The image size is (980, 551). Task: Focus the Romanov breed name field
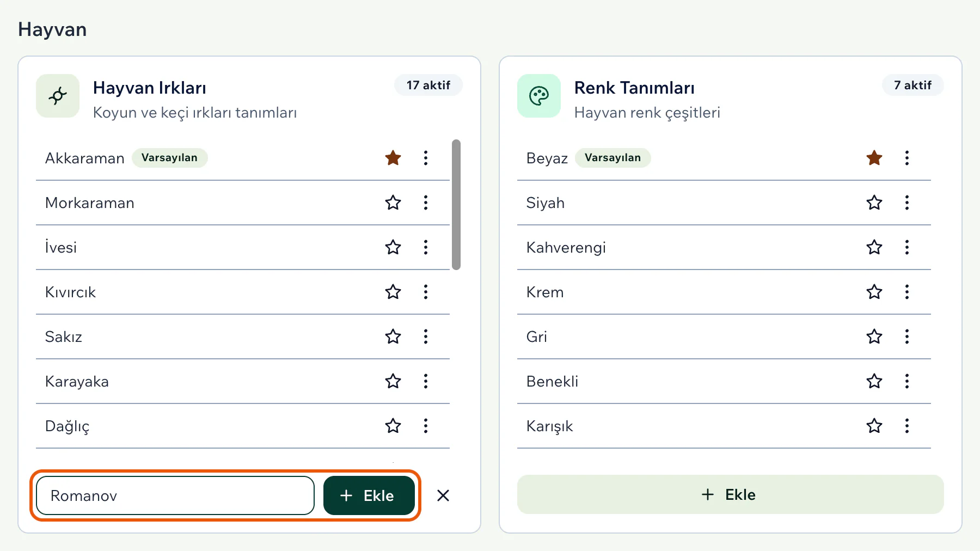[x=175, y=495]
